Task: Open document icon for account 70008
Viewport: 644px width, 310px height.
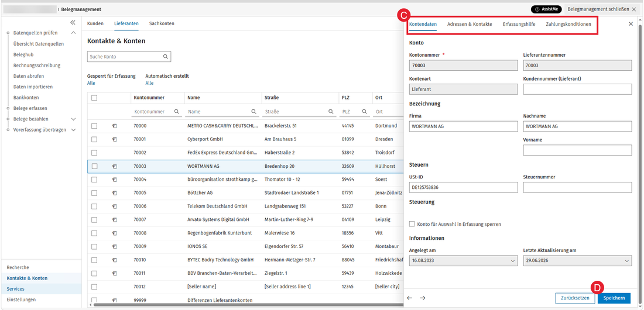Action: click(x=115, y=233)
